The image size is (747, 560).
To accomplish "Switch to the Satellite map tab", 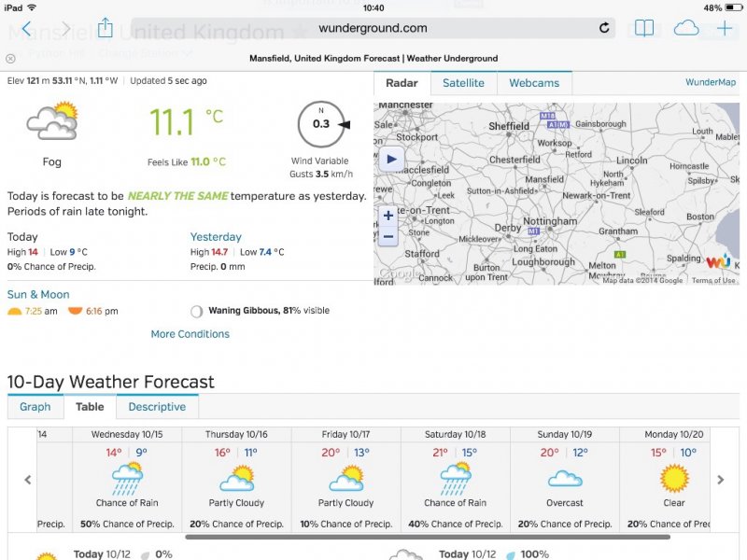I will click(463, 83).
